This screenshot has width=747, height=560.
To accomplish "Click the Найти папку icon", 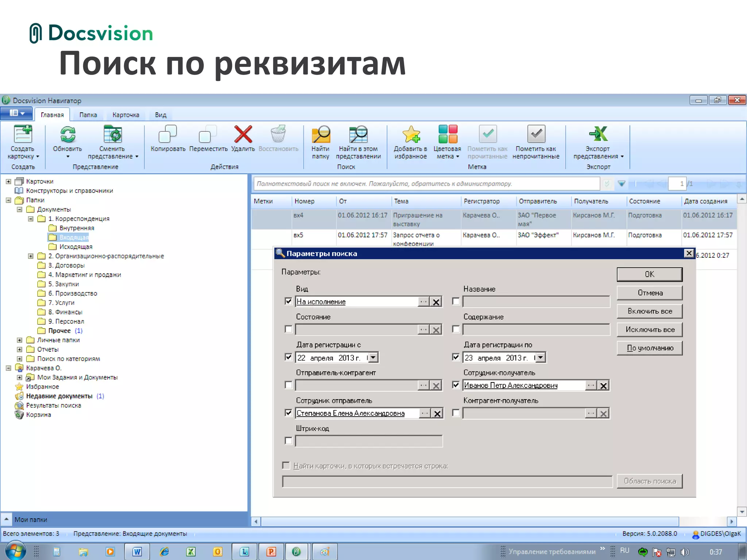I will [x=321, y=134].
